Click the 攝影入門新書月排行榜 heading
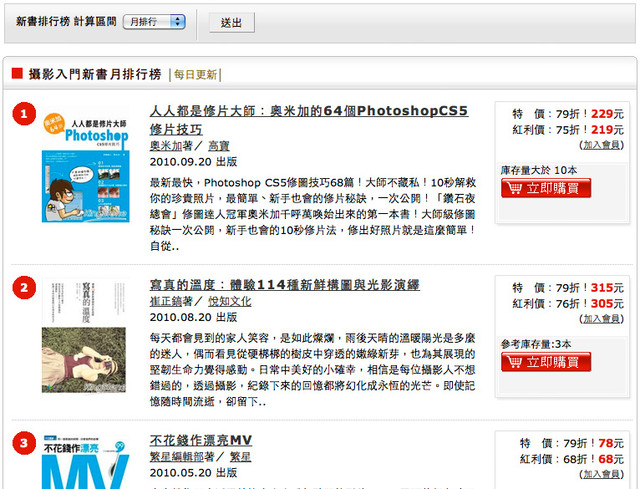Image resolution: width=640 pixels, height=489 pixels. pyautogui.click(x=95, y=74)
